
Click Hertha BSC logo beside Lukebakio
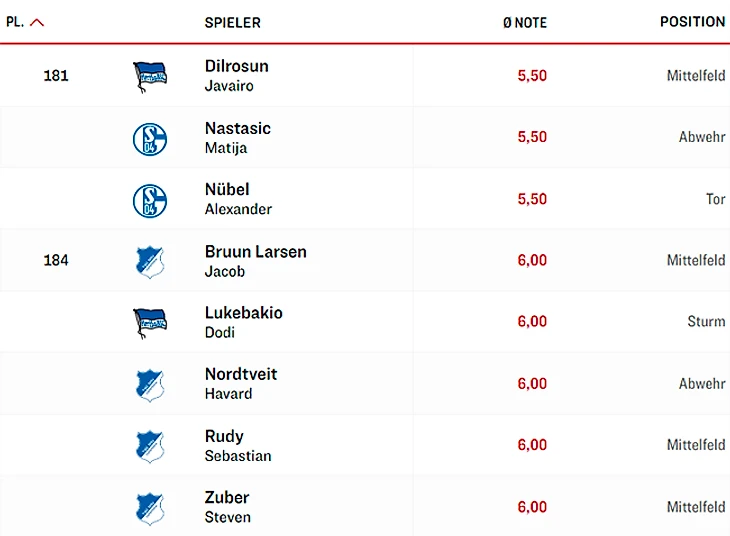[150, 323]
